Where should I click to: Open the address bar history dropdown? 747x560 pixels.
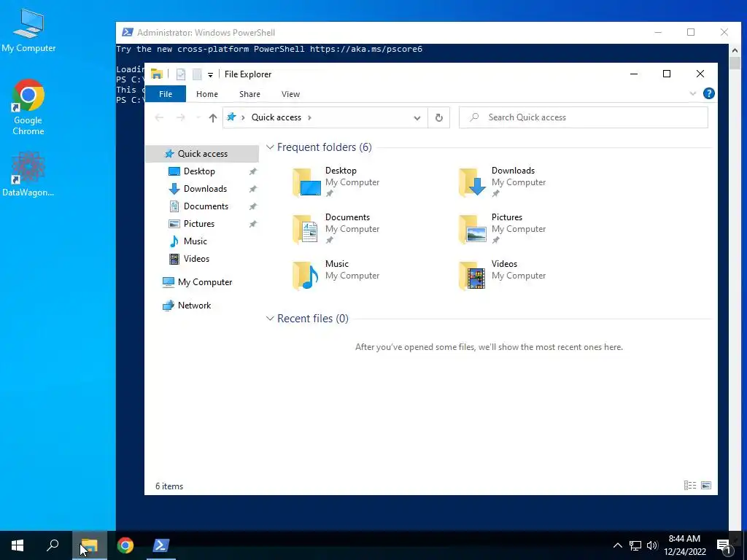[x=417, y=117]
